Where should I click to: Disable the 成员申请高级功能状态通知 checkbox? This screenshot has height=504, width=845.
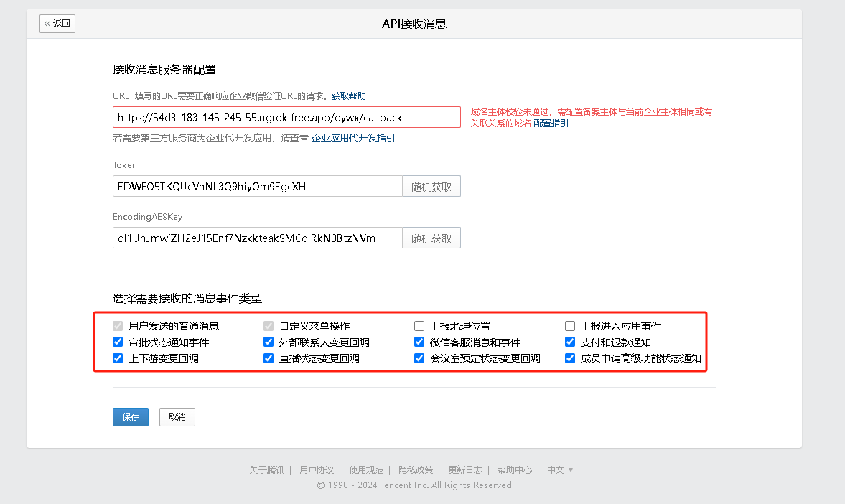[570, 358]
